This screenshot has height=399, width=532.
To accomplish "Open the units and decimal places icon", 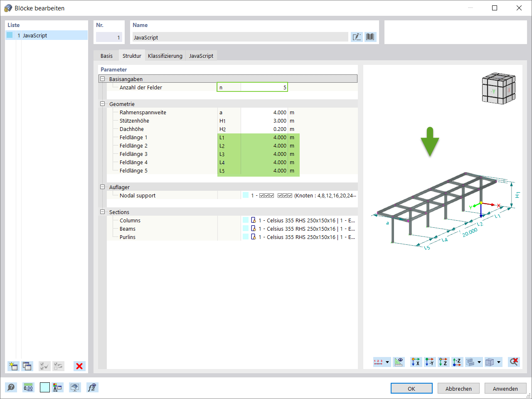I will point(28,387).
